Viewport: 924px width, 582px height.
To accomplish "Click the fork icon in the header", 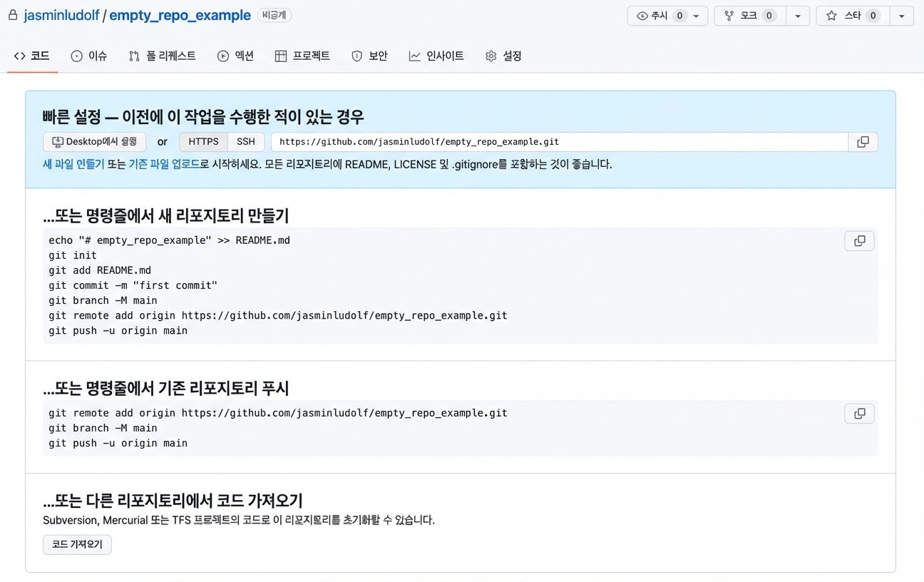I will pyautogui.click(x=729, y=16).
